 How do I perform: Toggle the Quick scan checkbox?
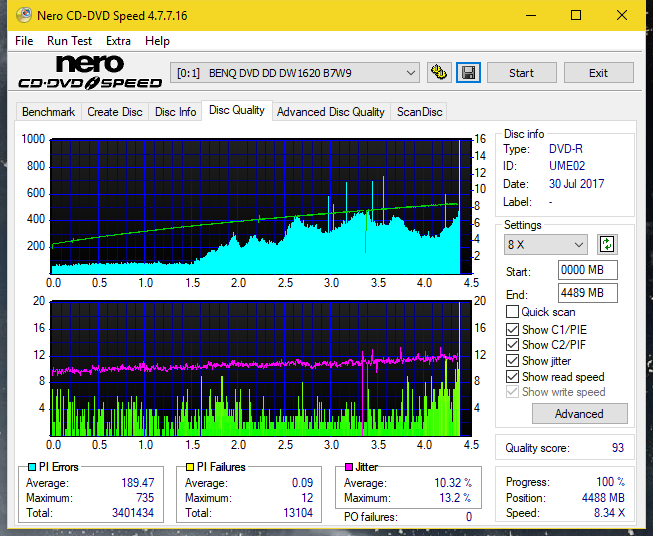tap(512, 312)
